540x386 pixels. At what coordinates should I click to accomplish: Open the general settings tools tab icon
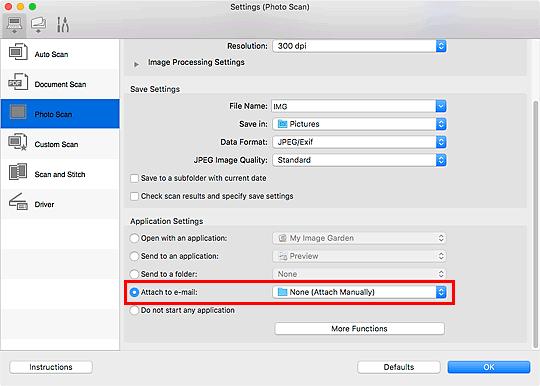[x=63, y=25]
